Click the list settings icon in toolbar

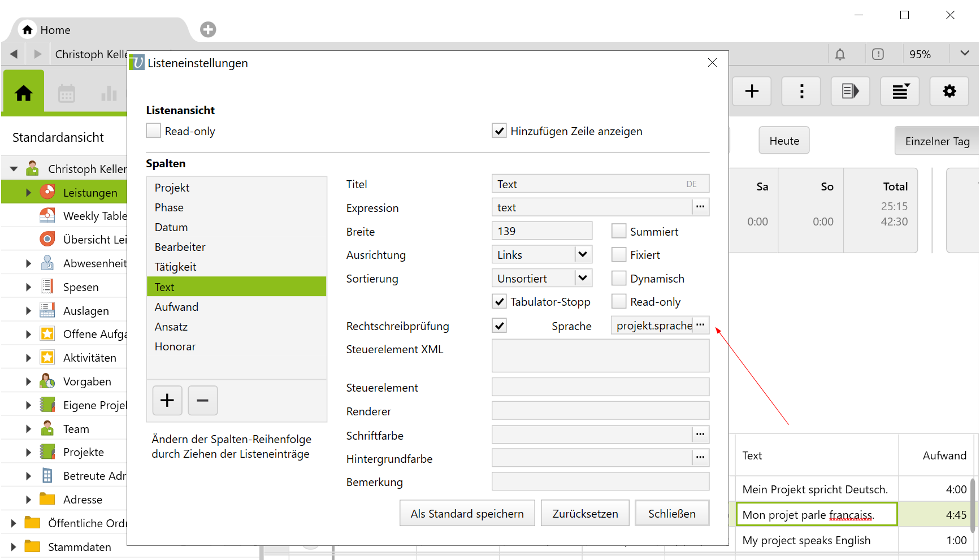coord(900,91)
